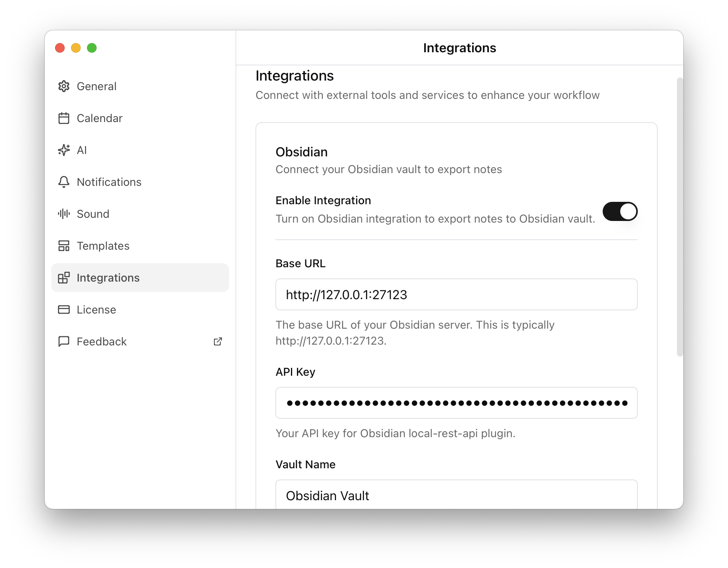Open the General settings section

pos(97,86)
